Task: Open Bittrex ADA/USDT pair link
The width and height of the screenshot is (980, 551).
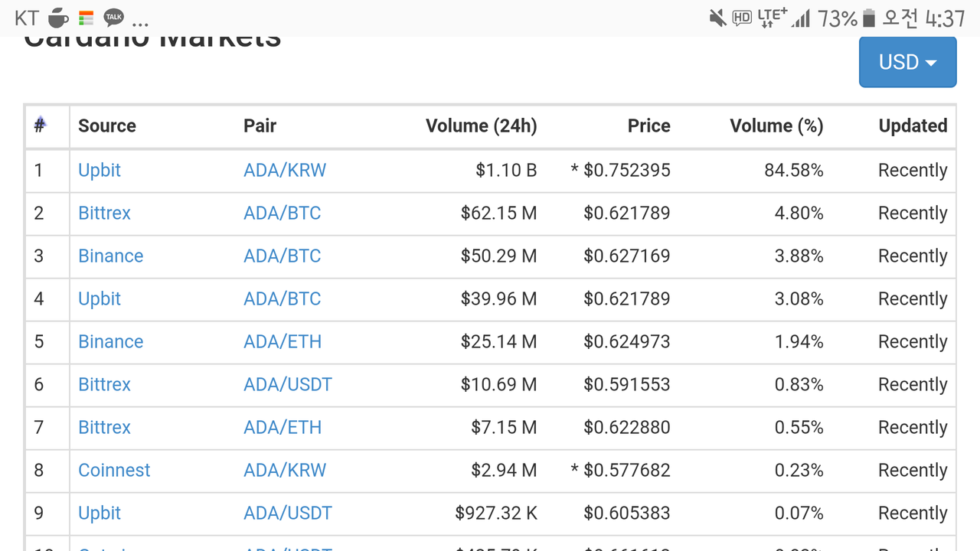Action: pyautogui.click(x=288, y=384)
